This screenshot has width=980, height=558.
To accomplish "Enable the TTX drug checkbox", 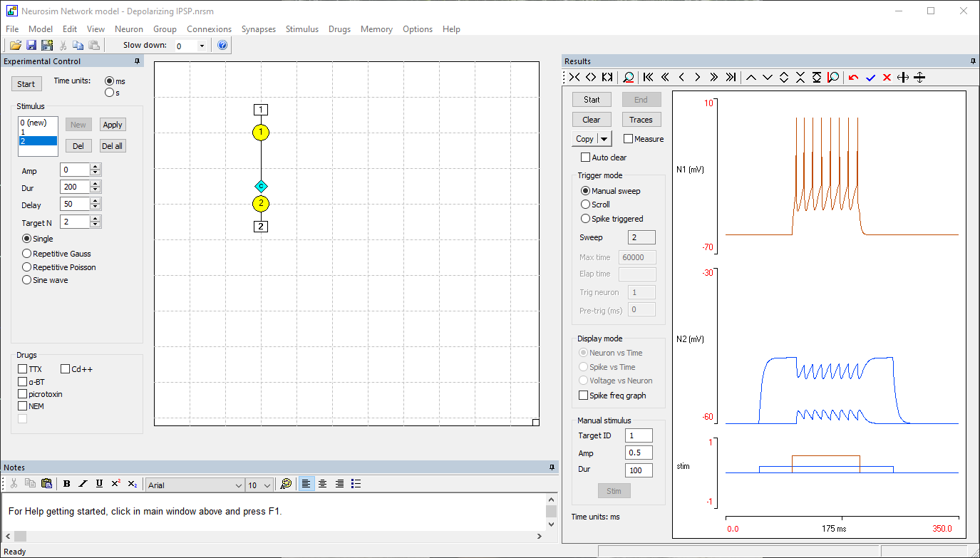I will 23,369.
